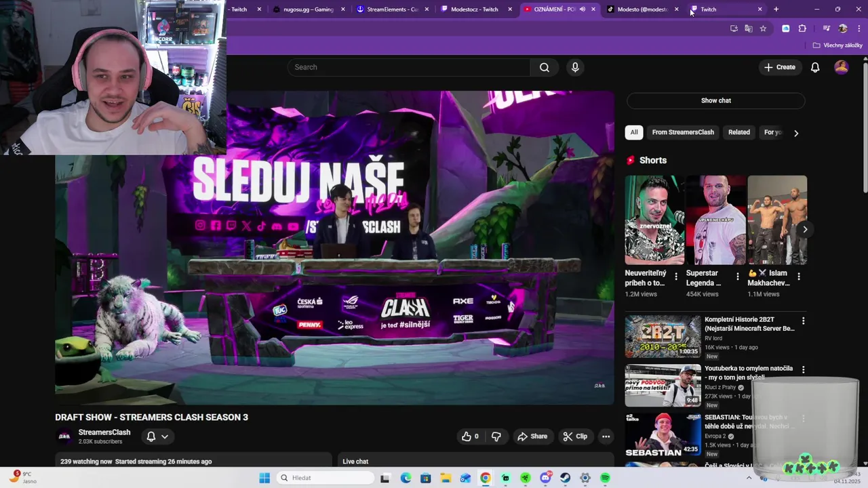Open YouTube notifications bell
868x488 pixels.
tap(815, 67)
